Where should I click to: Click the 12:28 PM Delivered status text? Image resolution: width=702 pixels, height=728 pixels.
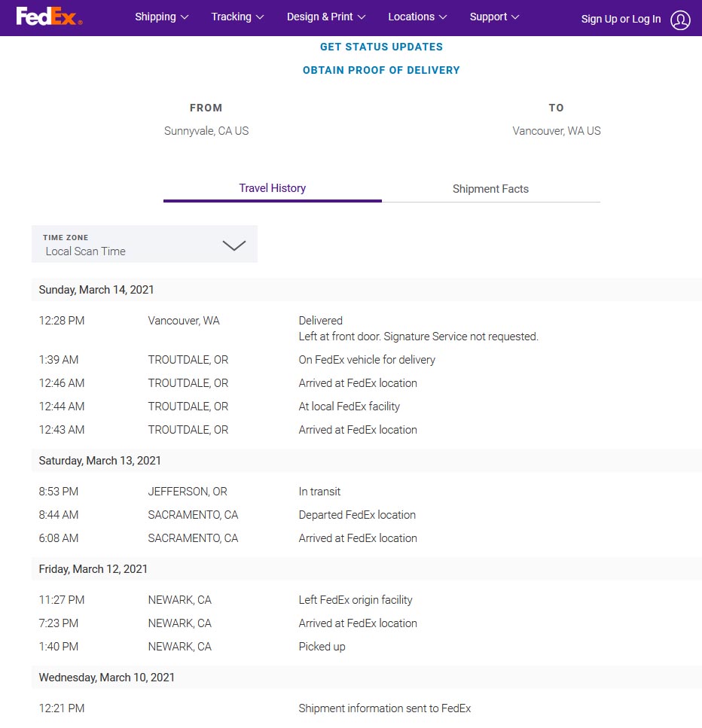(x=321, y=321)
